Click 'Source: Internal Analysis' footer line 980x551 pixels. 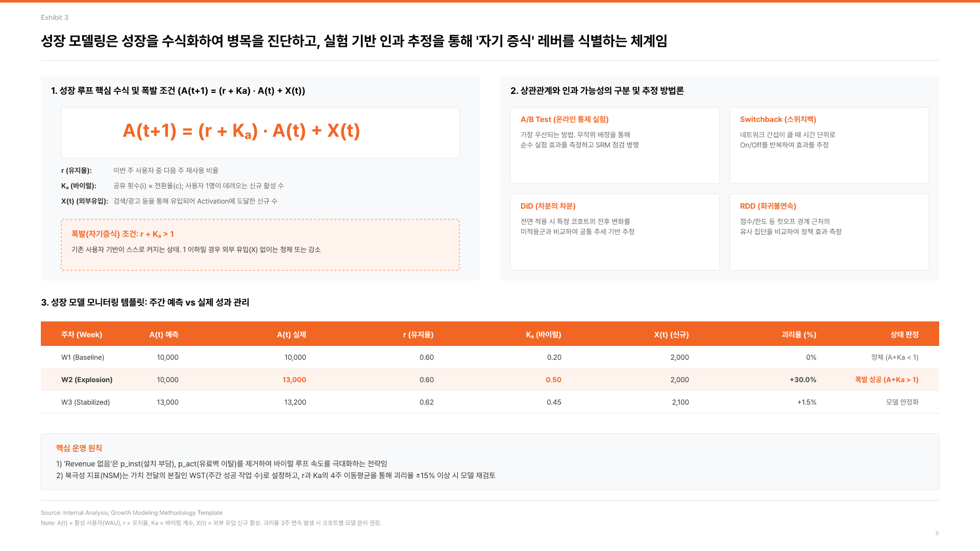132,513
